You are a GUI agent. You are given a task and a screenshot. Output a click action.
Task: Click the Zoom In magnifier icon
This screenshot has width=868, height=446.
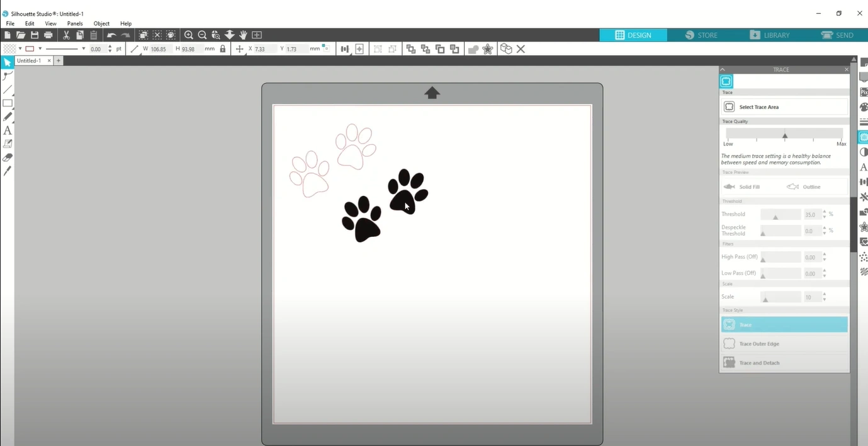click(188, 35)
